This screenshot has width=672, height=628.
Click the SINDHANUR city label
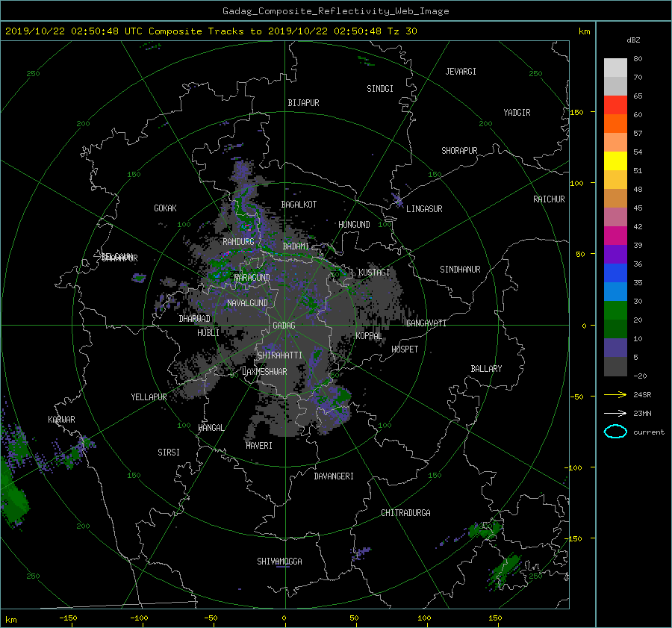tap(460, 270)
